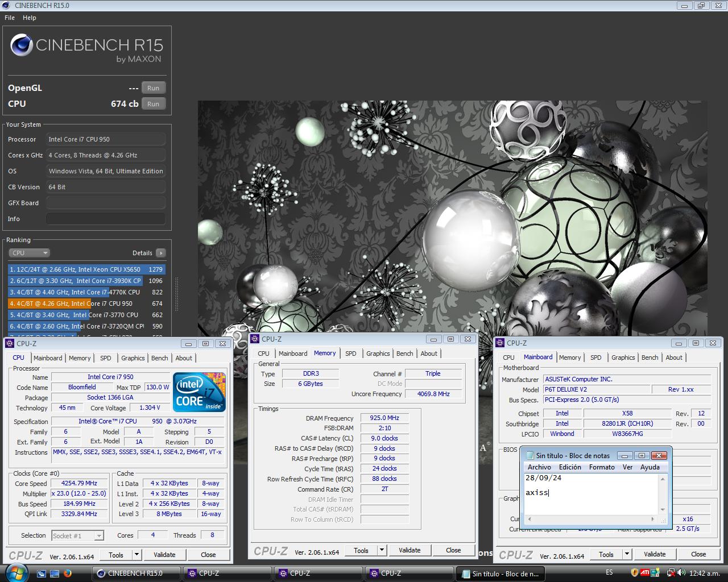Open Tools dropdown arrow in Memory window

point(382,550)
